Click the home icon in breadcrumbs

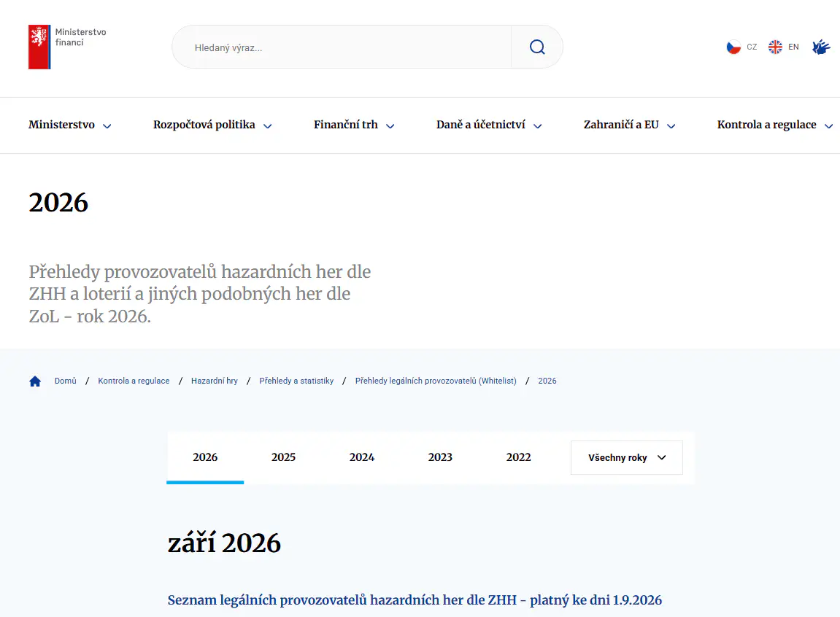point(35,381)
